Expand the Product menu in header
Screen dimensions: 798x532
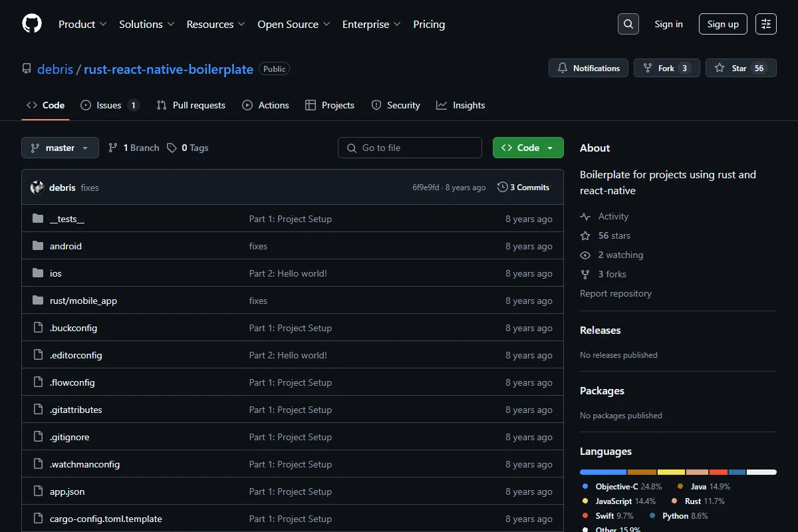click(x=82, y=24)
